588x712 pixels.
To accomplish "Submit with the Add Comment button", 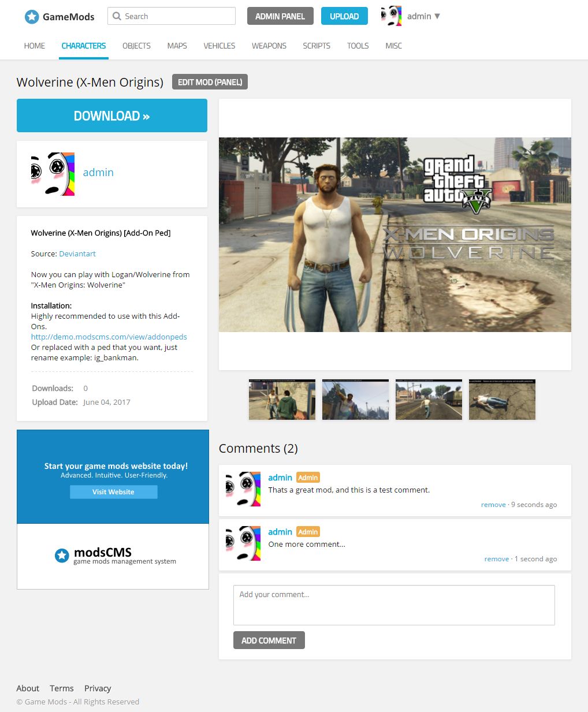I will [269, 640].
